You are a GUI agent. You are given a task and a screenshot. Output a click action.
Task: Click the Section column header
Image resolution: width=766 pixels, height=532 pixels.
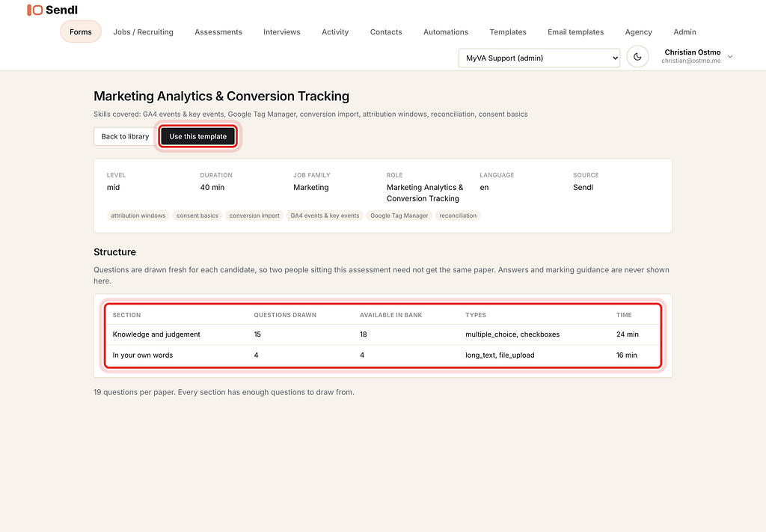point(126,315)
